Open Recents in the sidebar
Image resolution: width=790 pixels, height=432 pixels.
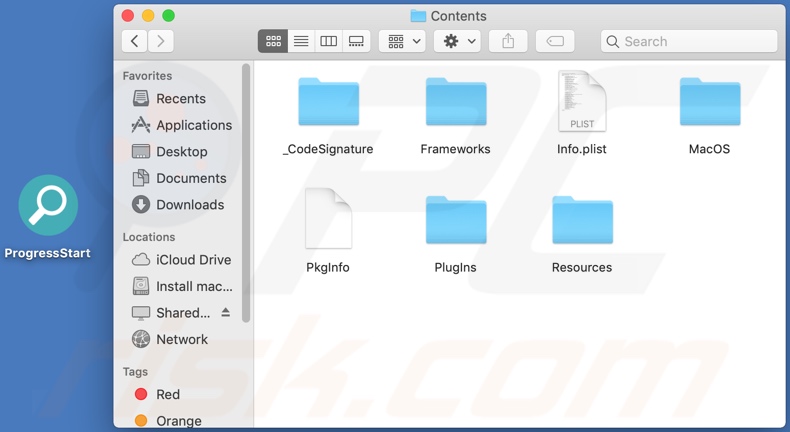click(180, 99)
